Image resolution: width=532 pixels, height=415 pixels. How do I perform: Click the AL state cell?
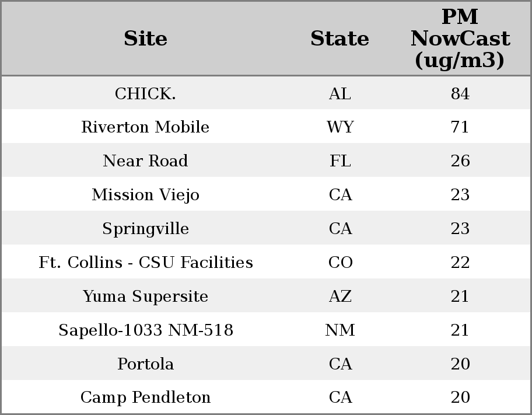tap(340, 93)
